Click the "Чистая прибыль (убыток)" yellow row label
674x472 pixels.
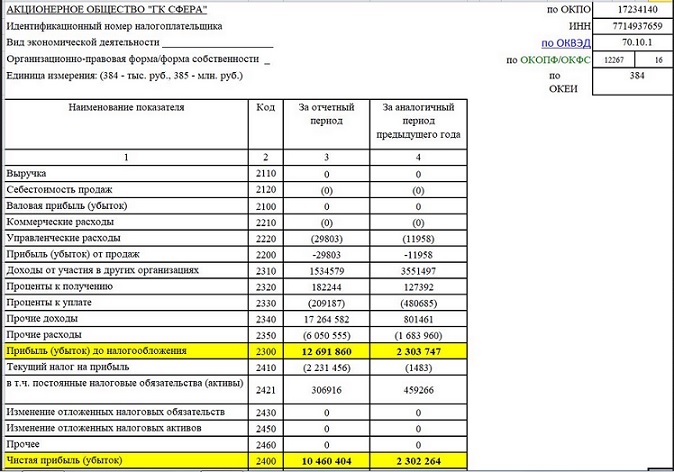[64, 460]
